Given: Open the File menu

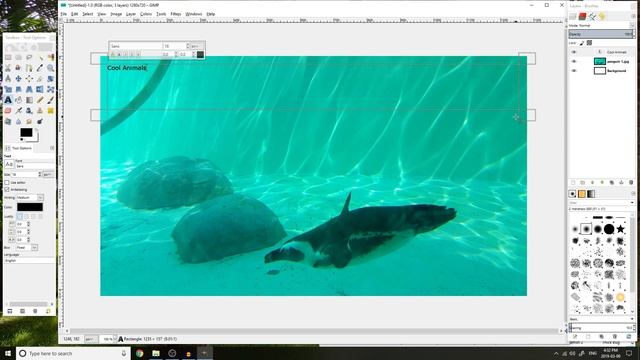Looking at the screenshot, I should click(64, 14).
